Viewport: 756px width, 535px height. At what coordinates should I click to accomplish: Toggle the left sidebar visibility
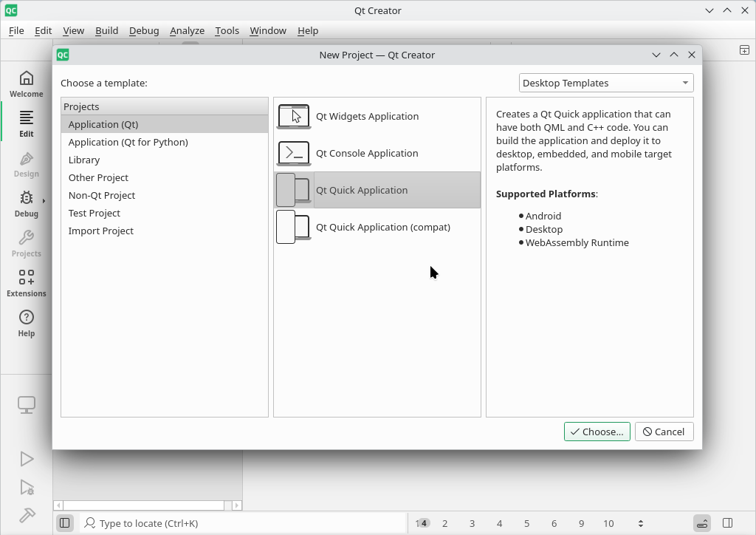[x=65, y=523]
